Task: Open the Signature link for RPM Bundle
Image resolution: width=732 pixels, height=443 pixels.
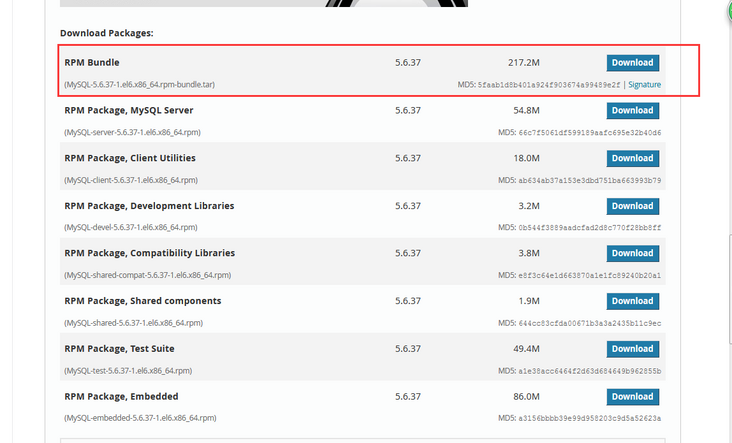Action: pos(644,85)
